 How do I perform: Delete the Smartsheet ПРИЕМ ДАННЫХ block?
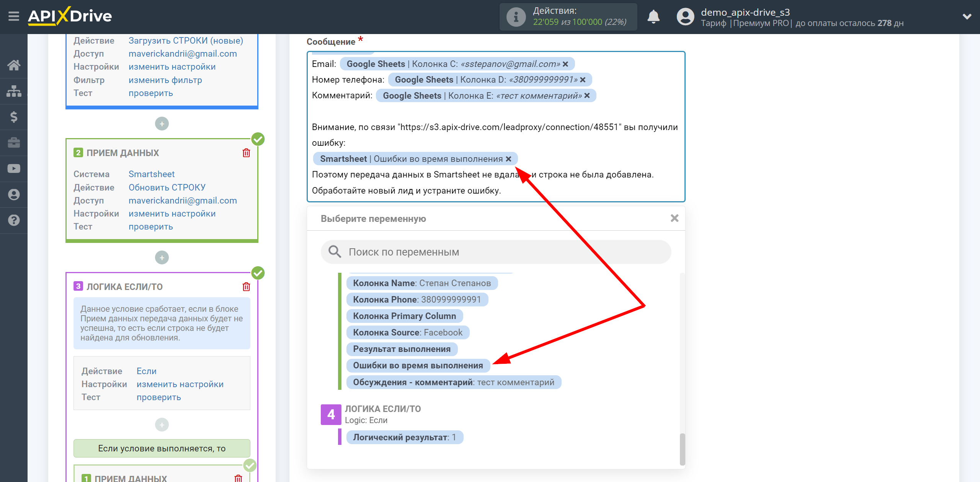click(x=246, y=153)
